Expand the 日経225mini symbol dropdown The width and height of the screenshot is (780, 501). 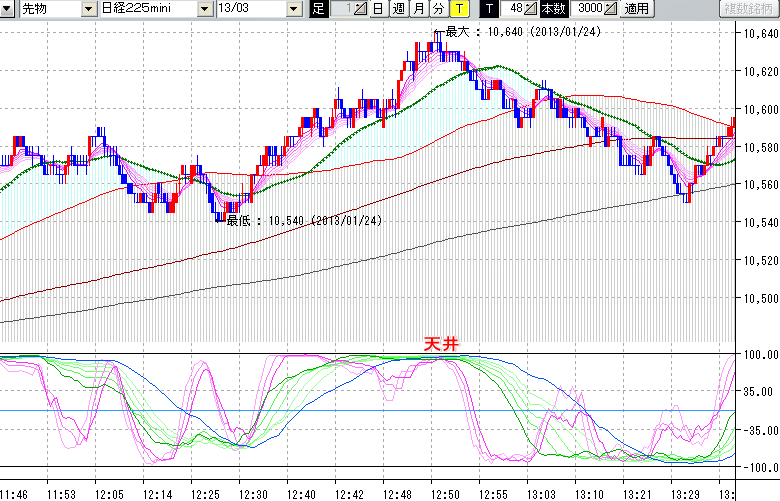[x=205, y=9]
